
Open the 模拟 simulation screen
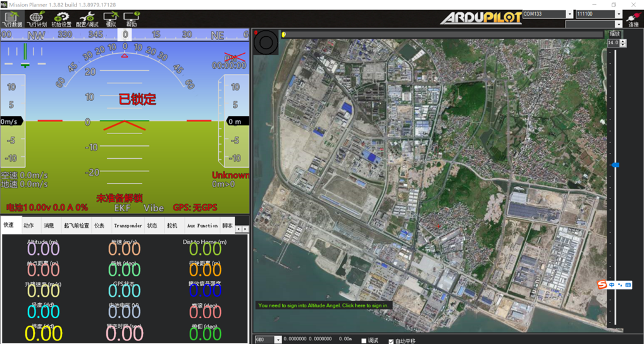pos(111,19)
